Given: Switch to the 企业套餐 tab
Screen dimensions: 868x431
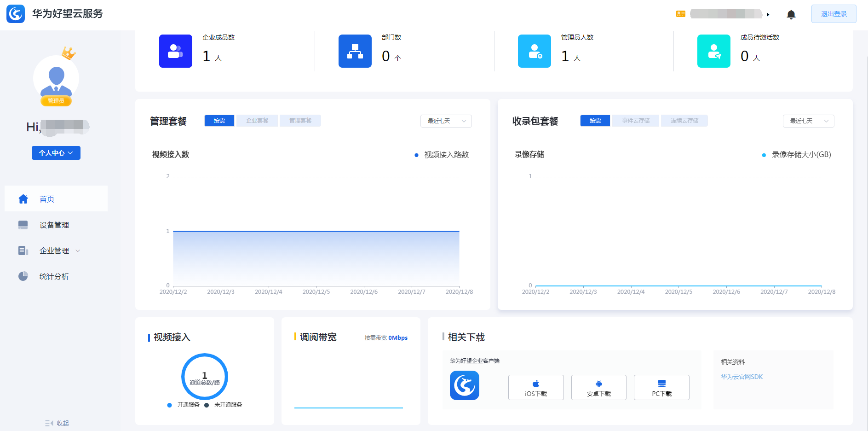Looking at the screenshot, I should (x=257, y=121).
